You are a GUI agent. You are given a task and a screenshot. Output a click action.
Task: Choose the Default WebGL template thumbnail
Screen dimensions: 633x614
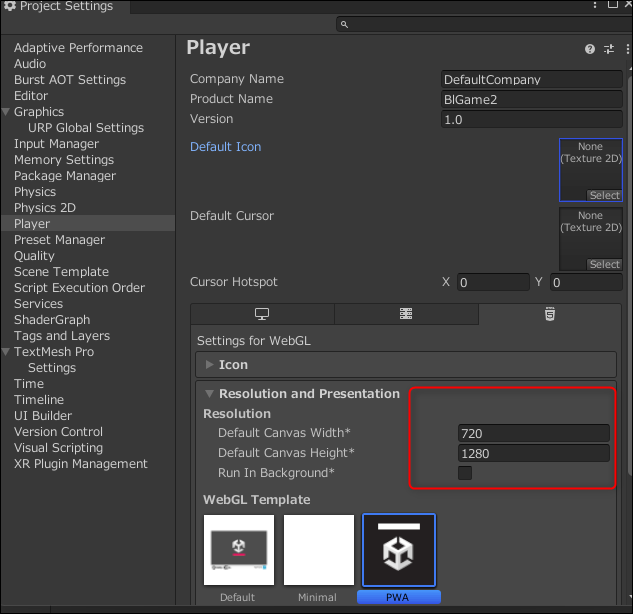pyautogui.click(x=239, y=550)
